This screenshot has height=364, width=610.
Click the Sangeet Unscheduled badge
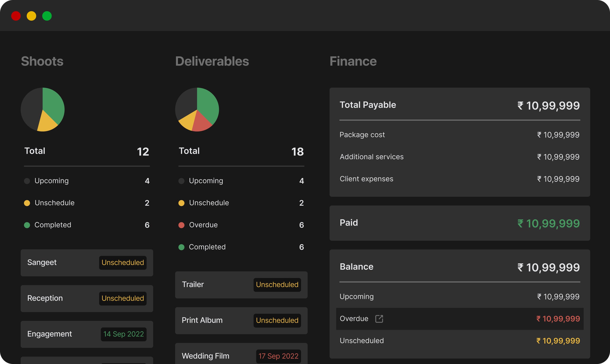coord(123,263)
